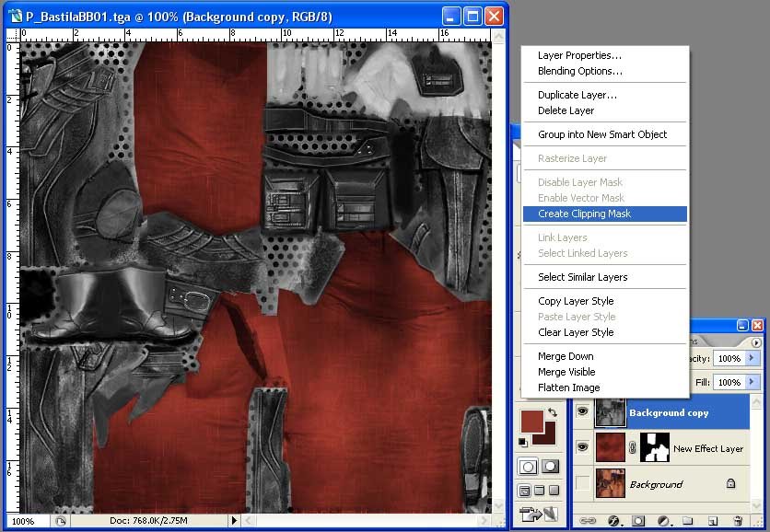Open the Opacity slider dropdown arrow
This screenshot has height=532, width=770.
752,358
